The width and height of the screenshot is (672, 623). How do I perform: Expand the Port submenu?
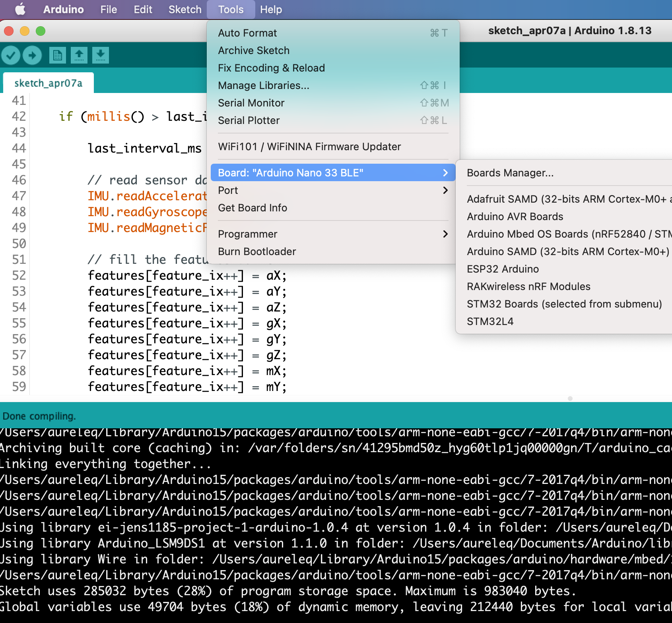[333, 190]
